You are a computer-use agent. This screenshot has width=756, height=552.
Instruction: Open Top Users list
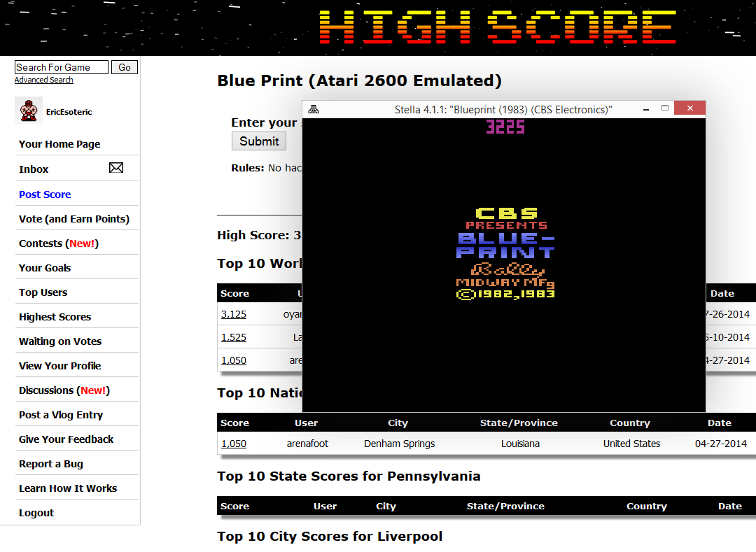(43, 293)
